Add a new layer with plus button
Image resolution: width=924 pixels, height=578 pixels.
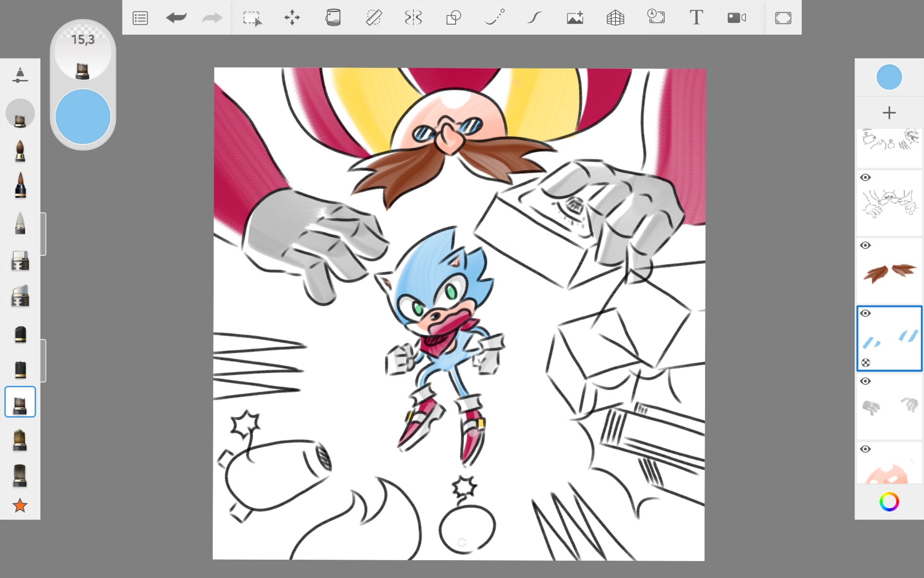coord(889,113)
